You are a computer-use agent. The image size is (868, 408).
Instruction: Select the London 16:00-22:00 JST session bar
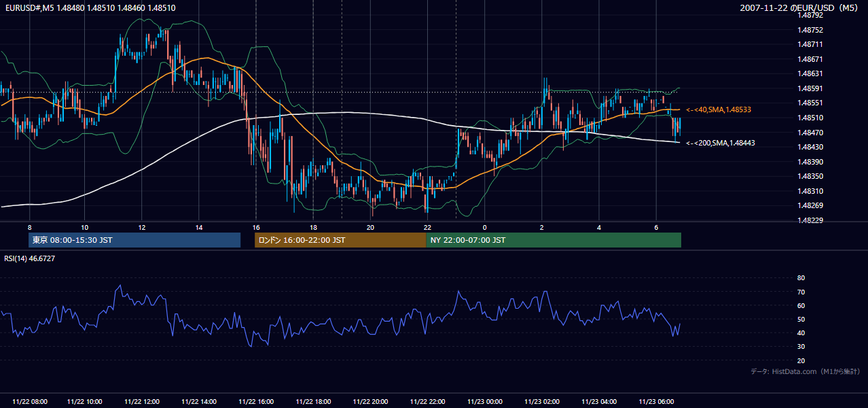[340, 240]
